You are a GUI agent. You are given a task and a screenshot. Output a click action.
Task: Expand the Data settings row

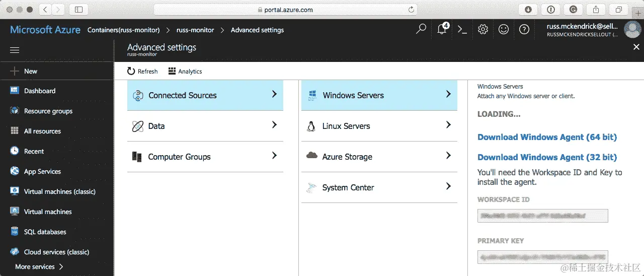pyautogui.click(x=205, y=126)
